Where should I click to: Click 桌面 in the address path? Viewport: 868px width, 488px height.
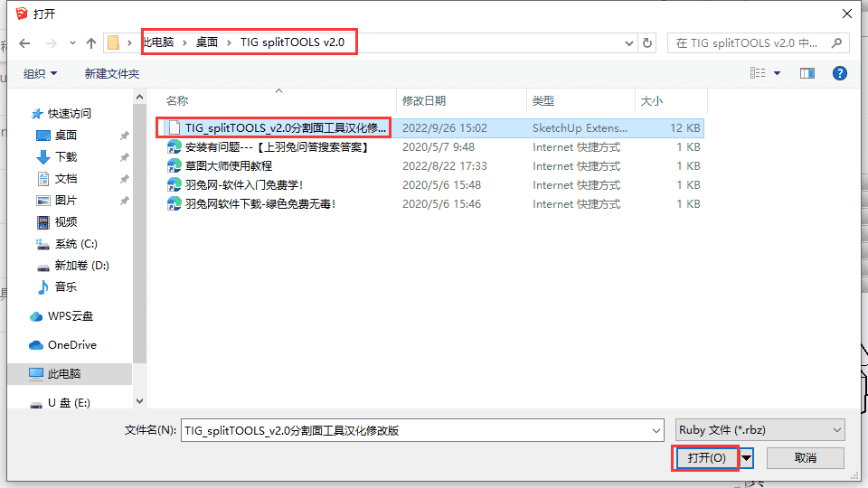(x=207, y=42)
